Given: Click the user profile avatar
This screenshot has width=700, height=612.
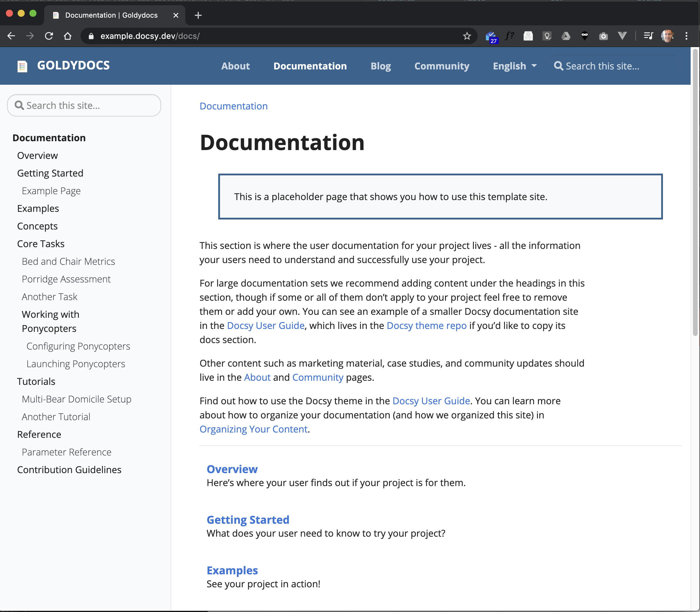Looking at the screenshot, I should pyautogui.click(x=667, y=36).
